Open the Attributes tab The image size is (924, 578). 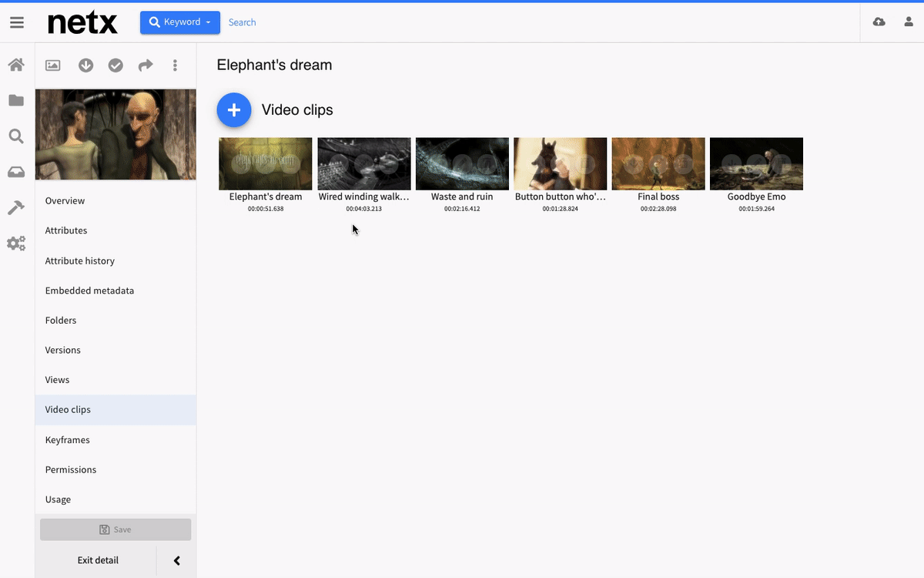pyautogui.click(x=115, y=230)
